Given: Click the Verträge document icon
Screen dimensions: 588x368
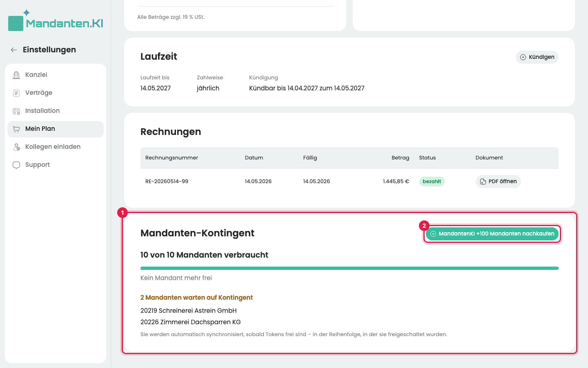Looking at the screenshot, I should tap(16, 93).
